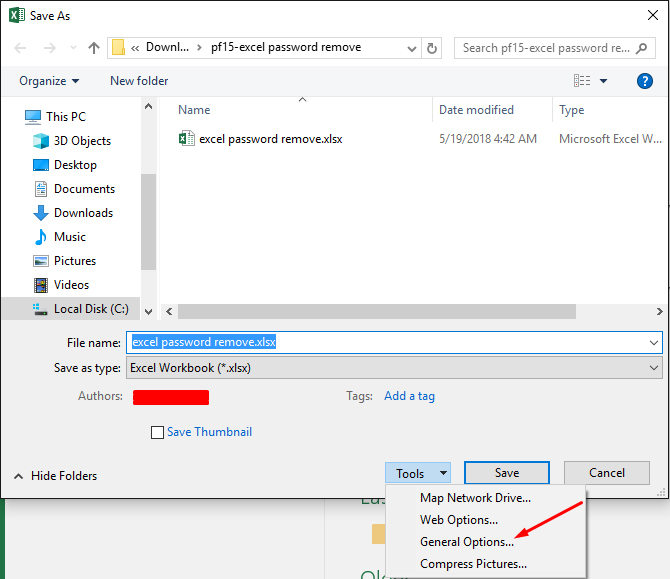Click the refresh folder icon
Viewport: 670px width, 579px height.
(x=432, y=48)
